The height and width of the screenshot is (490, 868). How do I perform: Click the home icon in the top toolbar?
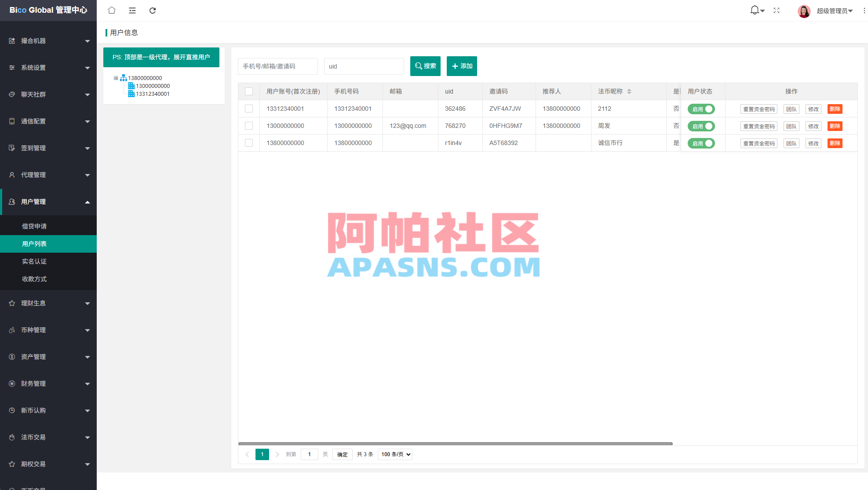111,10
